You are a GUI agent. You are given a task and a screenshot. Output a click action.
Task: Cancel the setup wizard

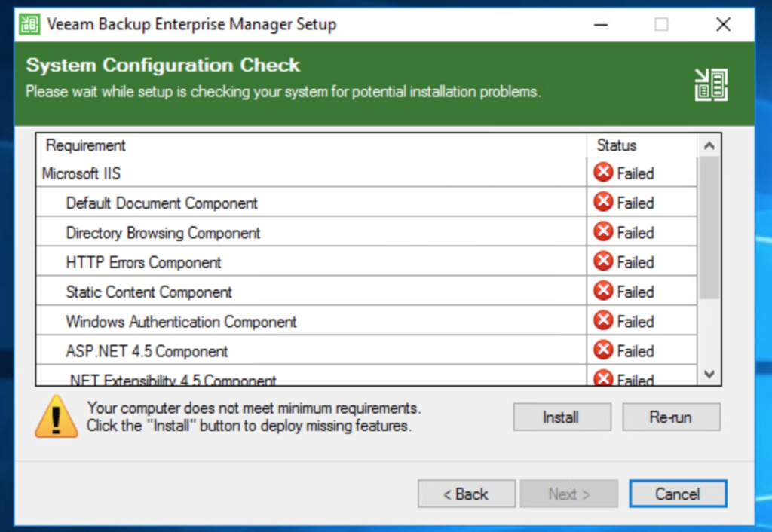click(x=678, y=494)
